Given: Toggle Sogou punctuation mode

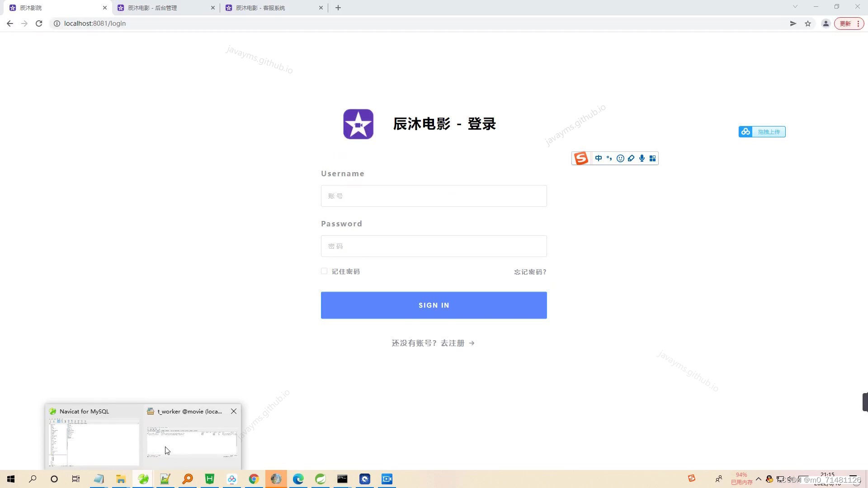Looking at the screenshot, I should (609, 158).
